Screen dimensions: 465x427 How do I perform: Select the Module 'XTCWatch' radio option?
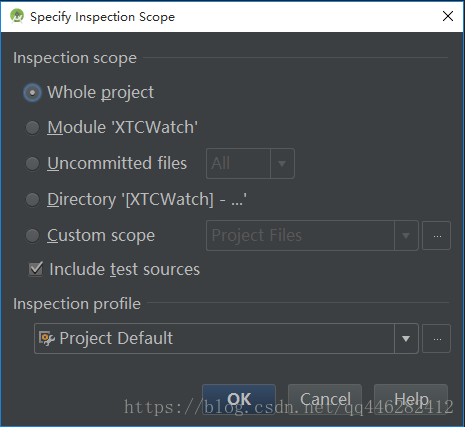tap(33, 128)
